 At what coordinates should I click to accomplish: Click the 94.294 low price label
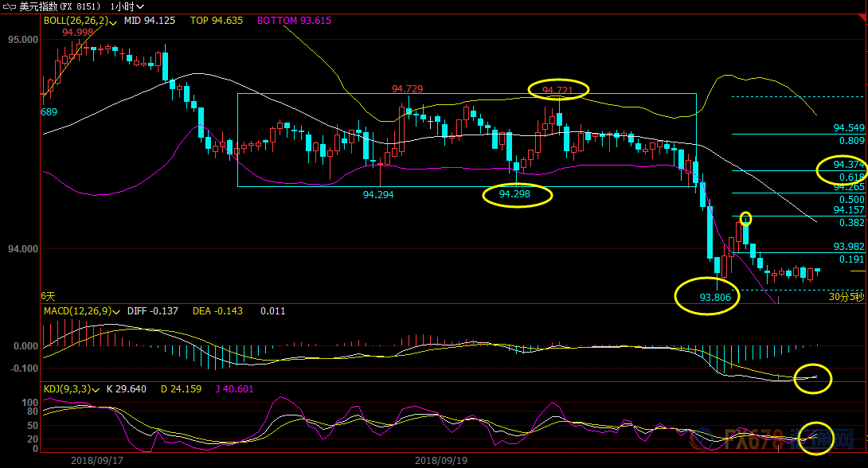point(378,195)
